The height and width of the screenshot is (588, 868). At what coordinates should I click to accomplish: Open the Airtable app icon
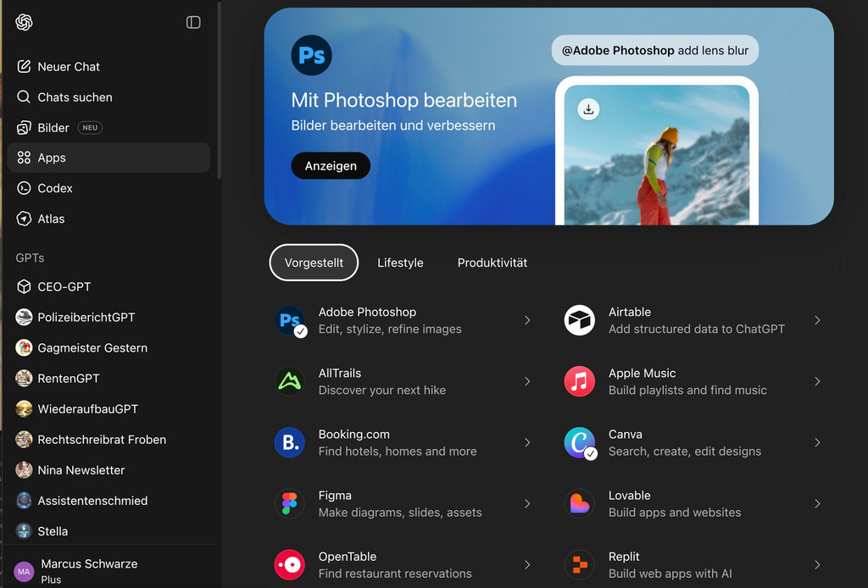click(580, 321)
